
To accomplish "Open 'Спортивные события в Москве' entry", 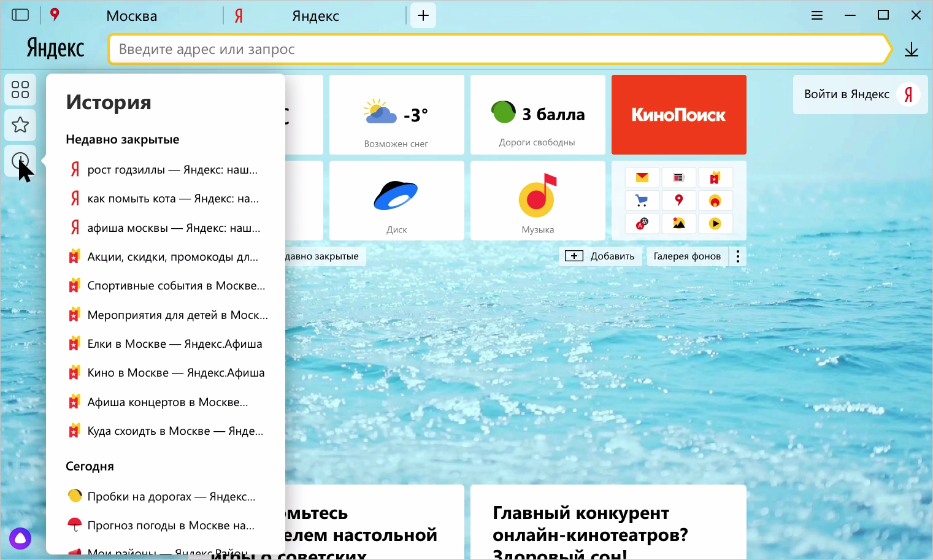I will (166, 286).
